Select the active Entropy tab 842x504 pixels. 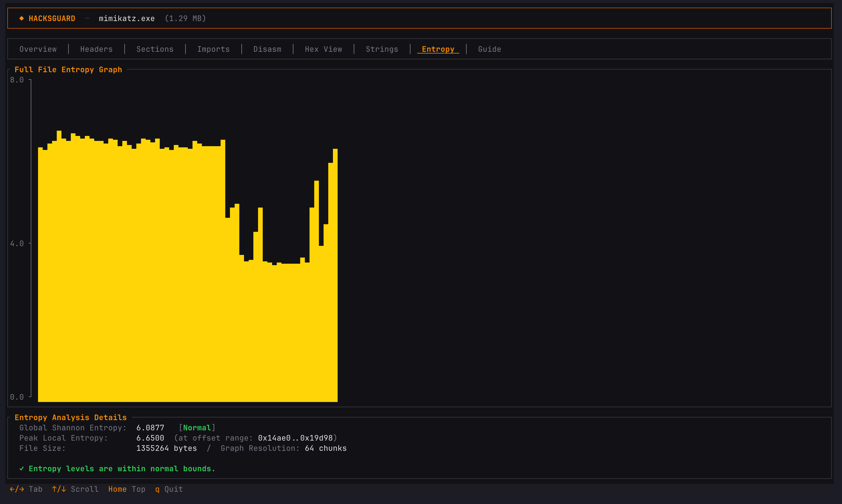(x=438, y=49)
